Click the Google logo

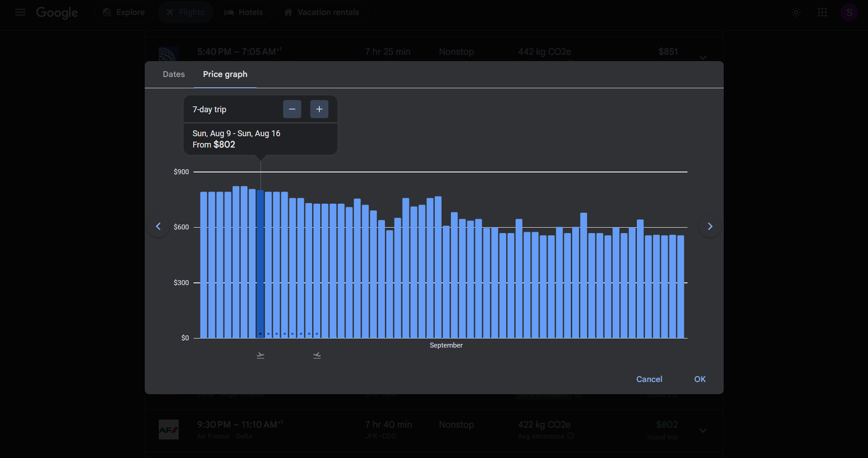point(57,13)
